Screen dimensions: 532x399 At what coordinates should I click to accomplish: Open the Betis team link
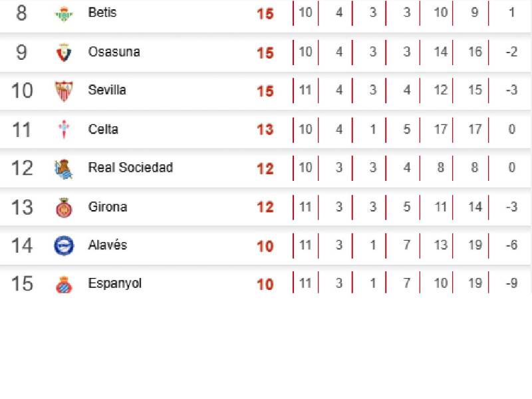pos(102,13)
